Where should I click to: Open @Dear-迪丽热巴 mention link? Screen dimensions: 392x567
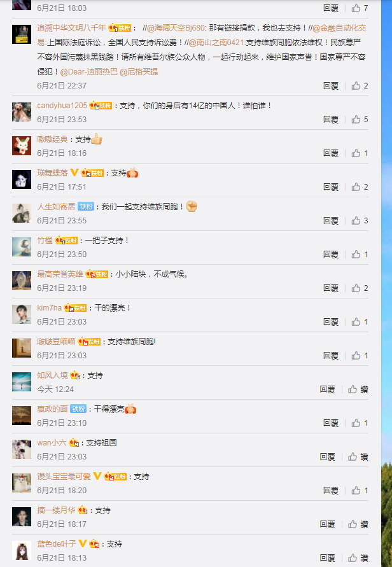point(88,72)
